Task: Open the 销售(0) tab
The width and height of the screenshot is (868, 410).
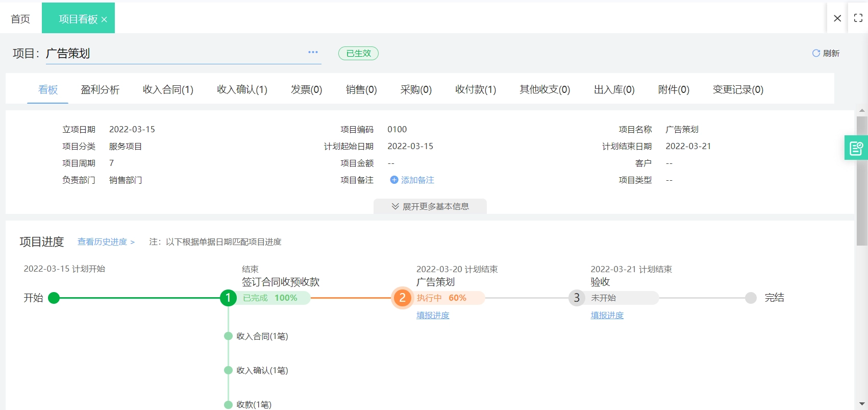Action: pyautogui.click(x=361, y=89)
